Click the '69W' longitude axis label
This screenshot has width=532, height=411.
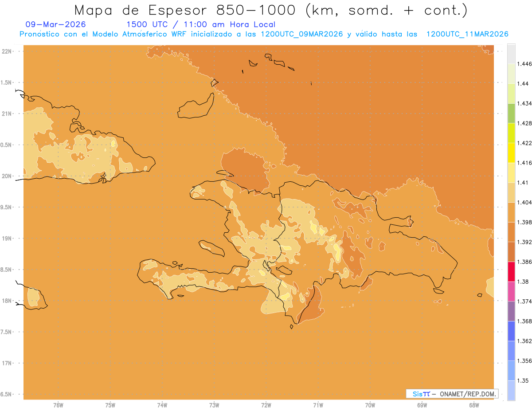point(422,405)
